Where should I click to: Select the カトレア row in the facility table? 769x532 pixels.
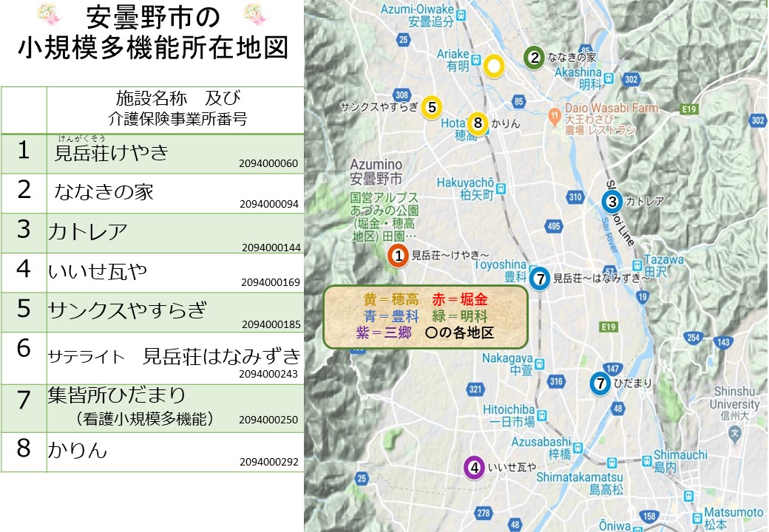tap(152, 233)
